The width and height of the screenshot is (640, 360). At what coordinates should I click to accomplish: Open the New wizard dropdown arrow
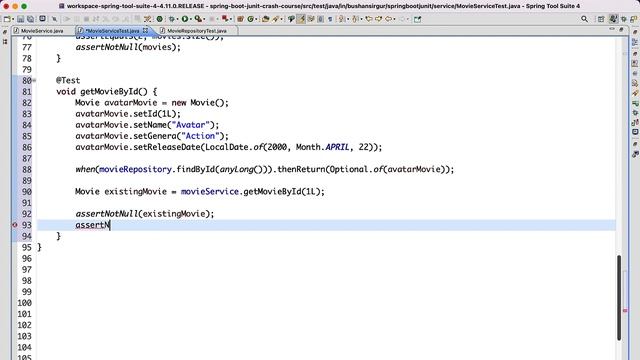click(x=13, y=19)
